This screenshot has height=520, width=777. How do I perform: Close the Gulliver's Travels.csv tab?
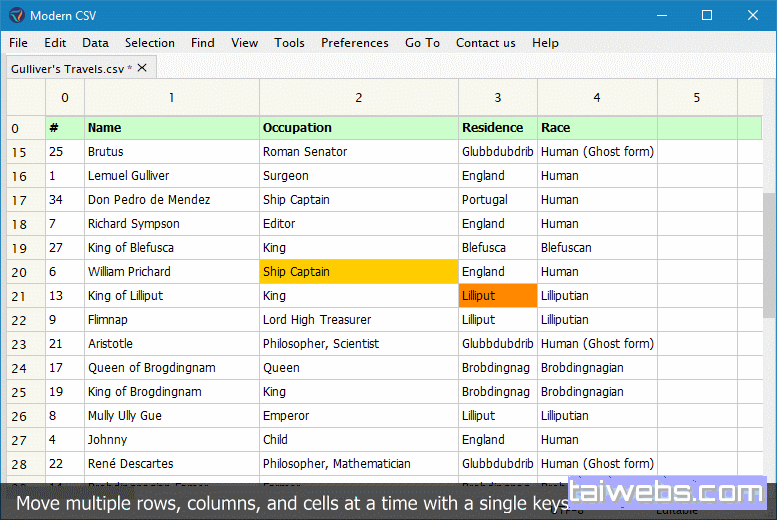(x=142, y=68)
